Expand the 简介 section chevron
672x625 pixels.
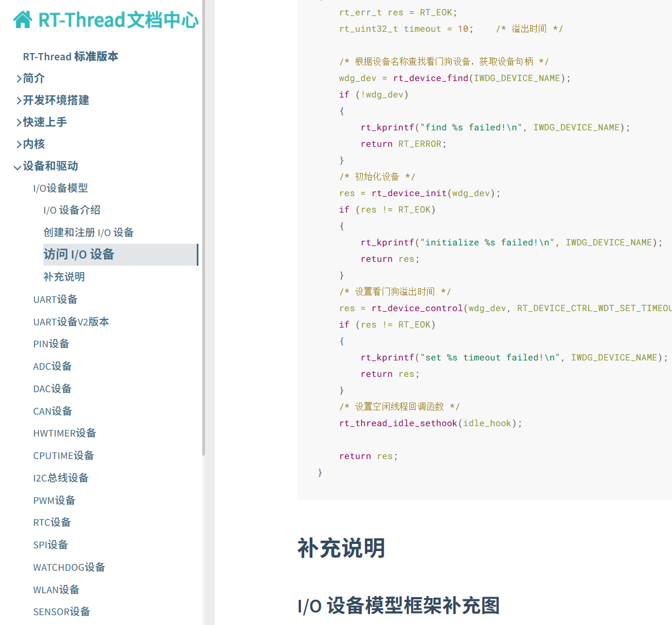click(19, 79)
